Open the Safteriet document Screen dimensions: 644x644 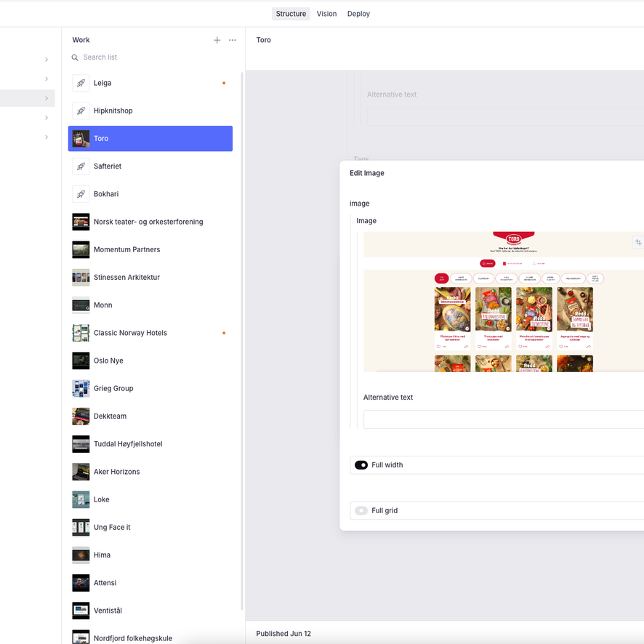[x=150, y=166]
